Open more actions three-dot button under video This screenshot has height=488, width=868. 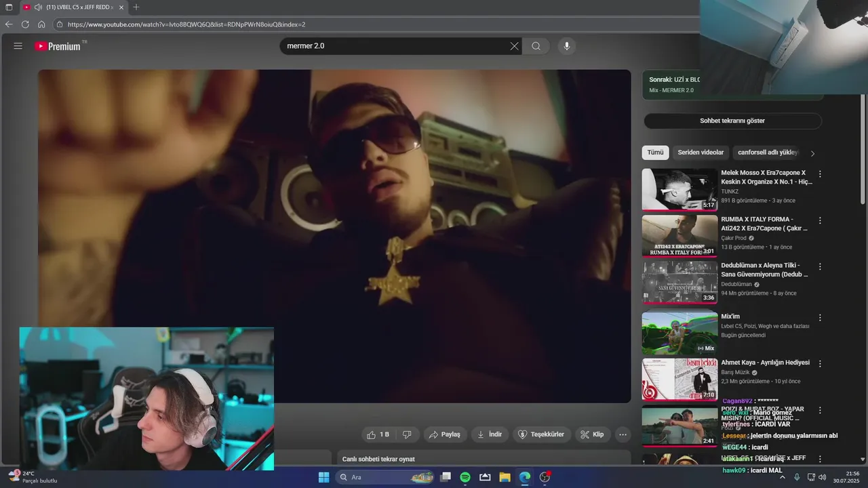point(623,434)
